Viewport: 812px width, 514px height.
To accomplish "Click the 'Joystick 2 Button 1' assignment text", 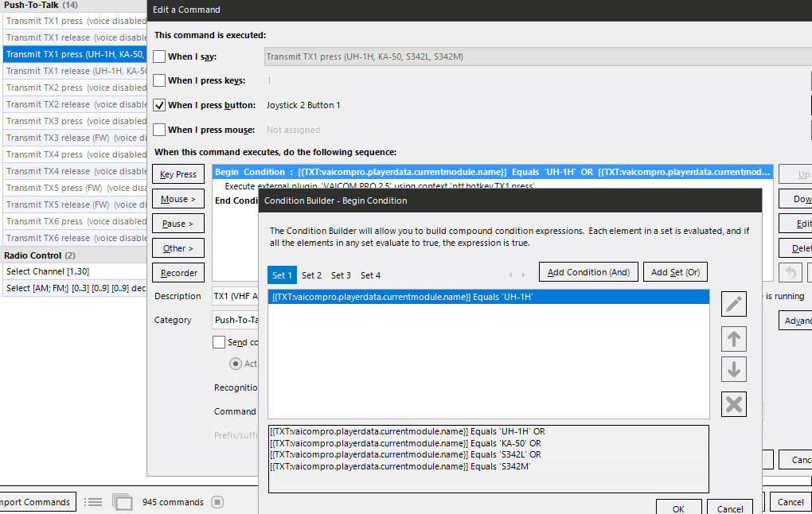I will [303, 105].
